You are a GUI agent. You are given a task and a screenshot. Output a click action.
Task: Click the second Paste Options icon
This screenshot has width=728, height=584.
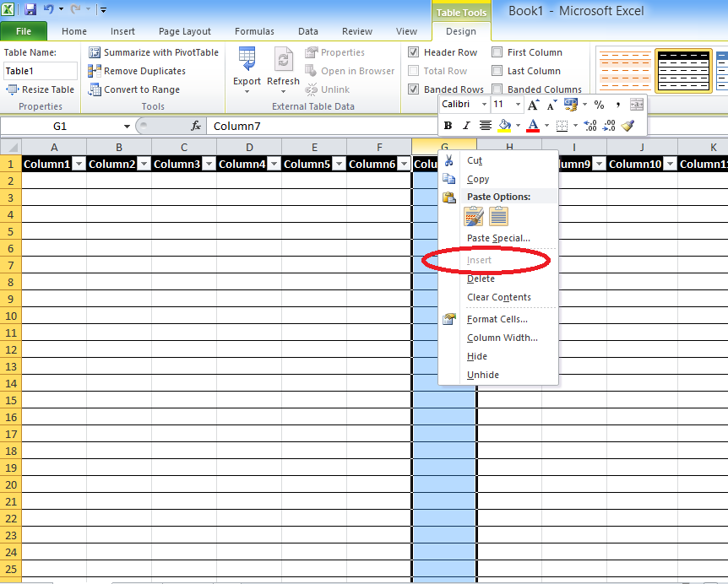(x=498, y=216)
